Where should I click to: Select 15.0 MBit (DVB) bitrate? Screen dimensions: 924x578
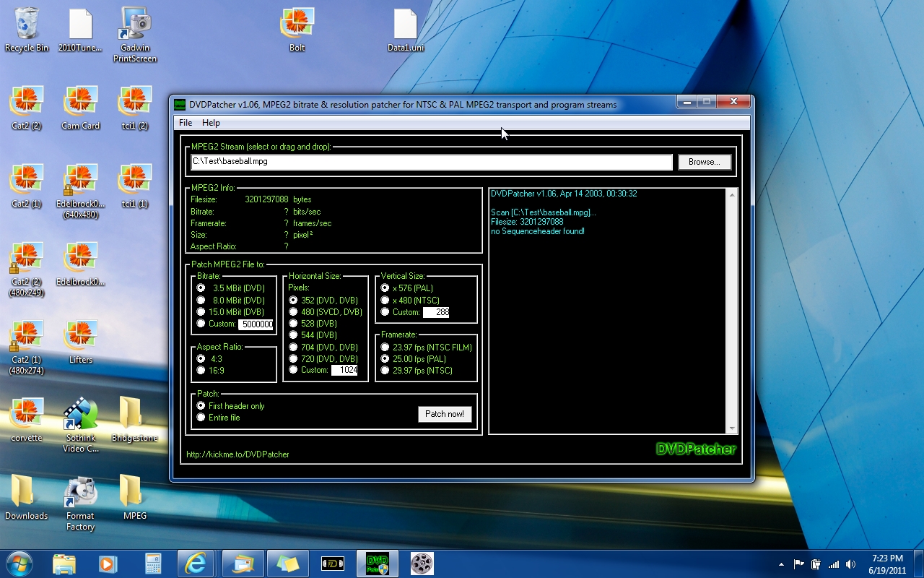tap(201, 311)
